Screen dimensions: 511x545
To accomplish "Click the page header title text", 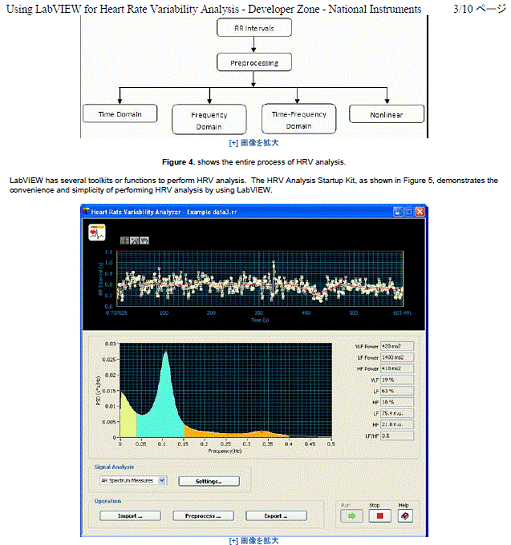I will (214, 9).
